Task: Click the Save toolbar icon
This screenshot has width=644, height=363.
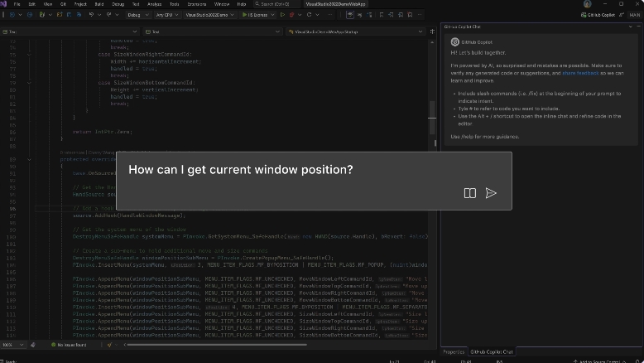Action: click(x=69, y=15)
